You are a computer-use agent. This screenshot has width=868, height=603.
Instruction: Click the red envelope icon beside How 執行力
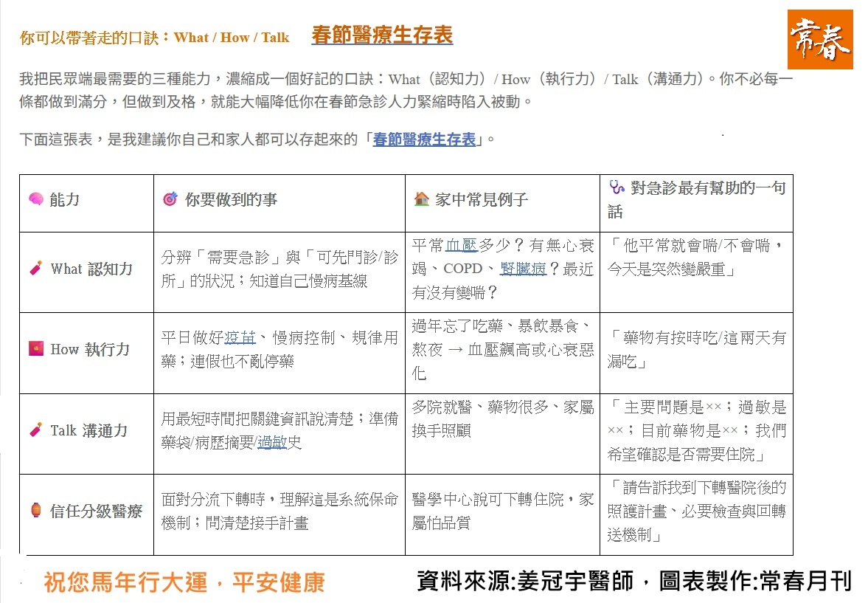click(36, 349)
